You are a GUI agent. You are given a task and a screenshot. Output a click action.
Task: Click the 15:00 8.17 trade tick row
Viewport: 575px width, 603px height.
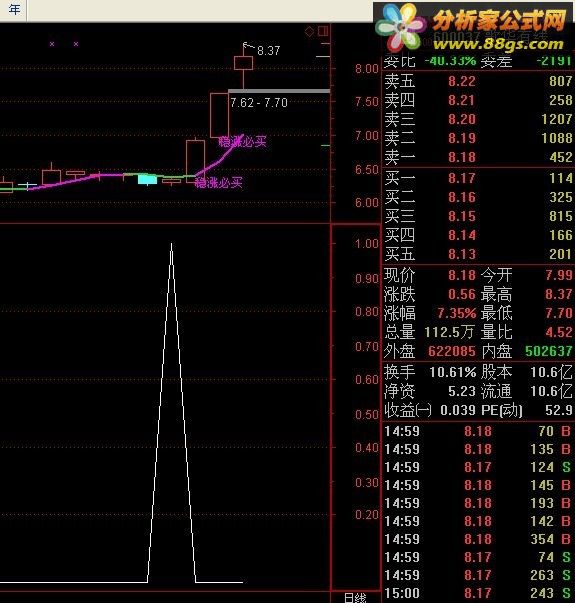478,593
